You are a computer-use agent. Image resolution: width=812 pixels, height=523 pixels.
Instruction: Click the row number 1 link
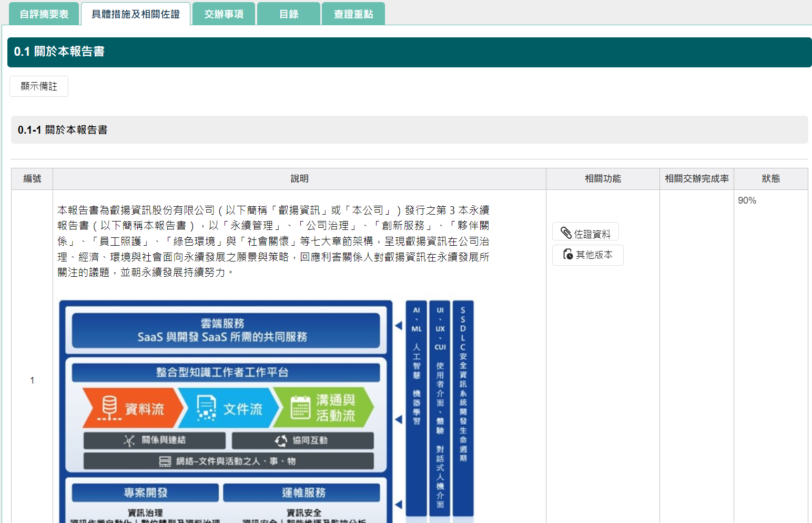pos(32,380)
